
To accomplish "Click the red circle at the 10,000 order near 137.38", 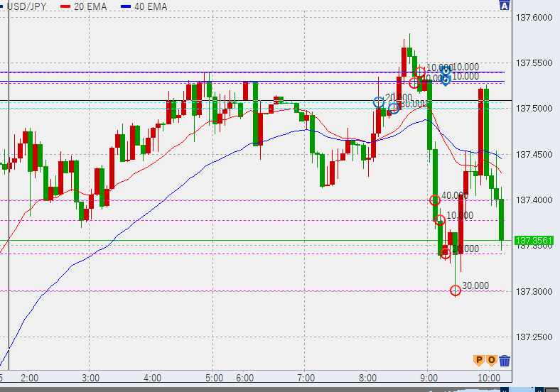I will (x=440, y=220).
